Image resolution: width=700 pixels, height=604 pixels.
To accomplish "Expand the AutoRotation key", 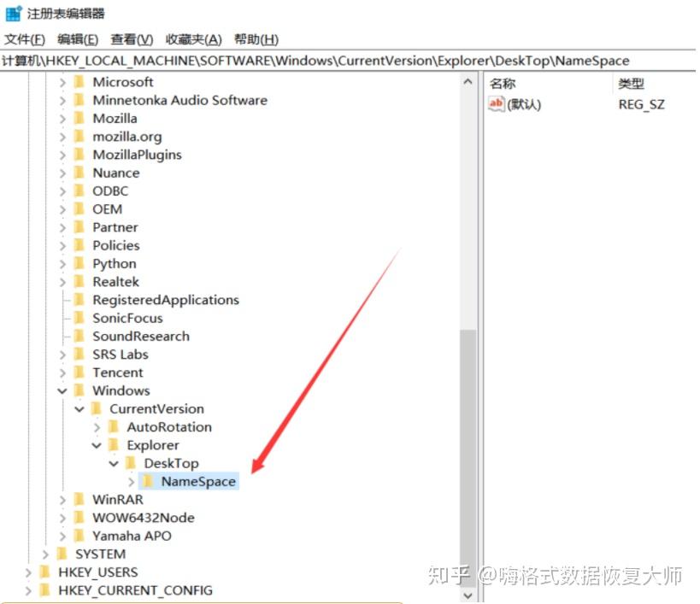I will click(x=97, y=427).
